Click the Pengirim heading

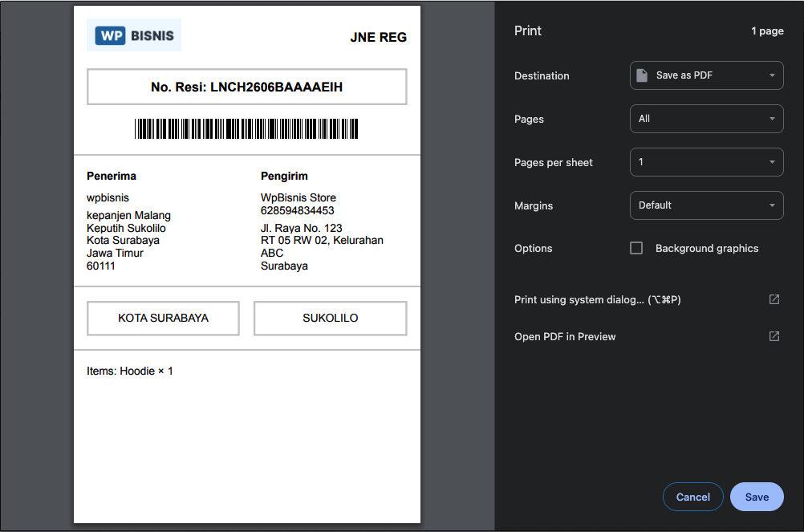pyautogui.click(x=284, y=177)
